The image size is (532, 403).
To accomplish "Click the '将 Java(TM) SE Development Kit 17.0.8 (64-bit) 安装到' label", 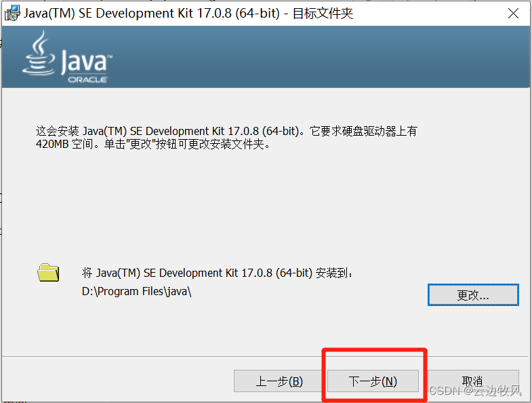I will coord(217,273).
